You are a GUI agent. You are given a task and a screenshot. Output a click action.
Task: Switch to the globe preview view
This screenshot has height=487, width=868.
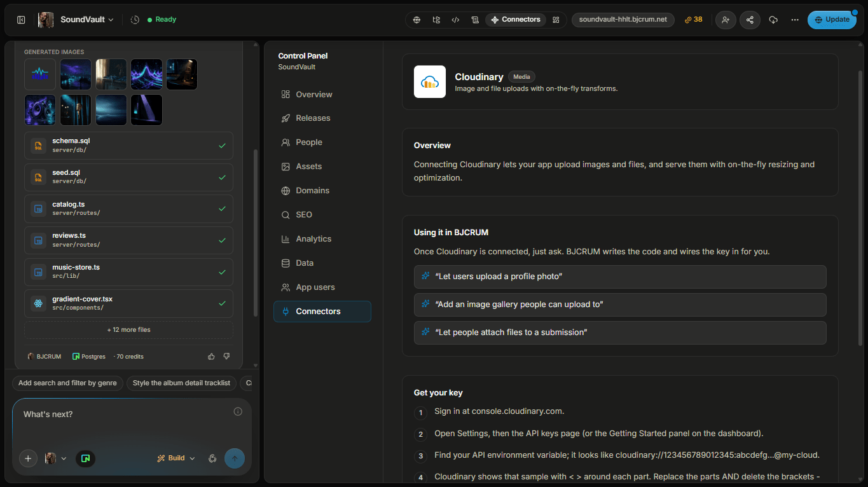(417, 20)
